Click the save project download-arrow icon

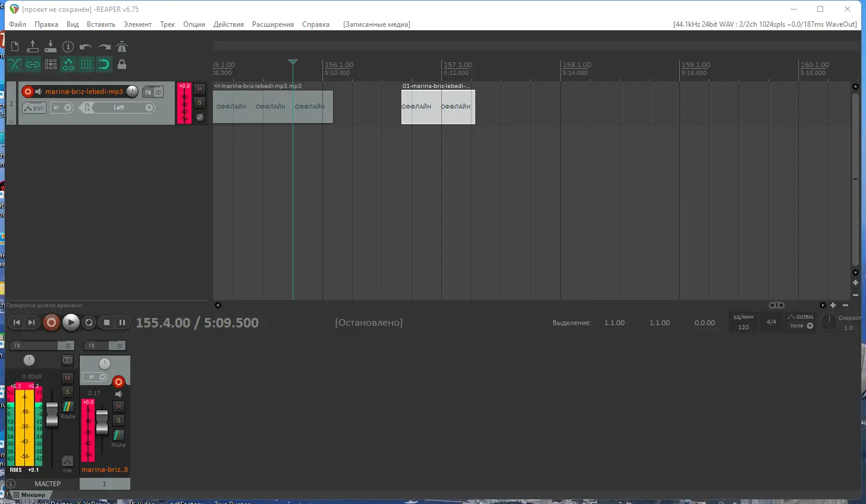tap(51, 46)
